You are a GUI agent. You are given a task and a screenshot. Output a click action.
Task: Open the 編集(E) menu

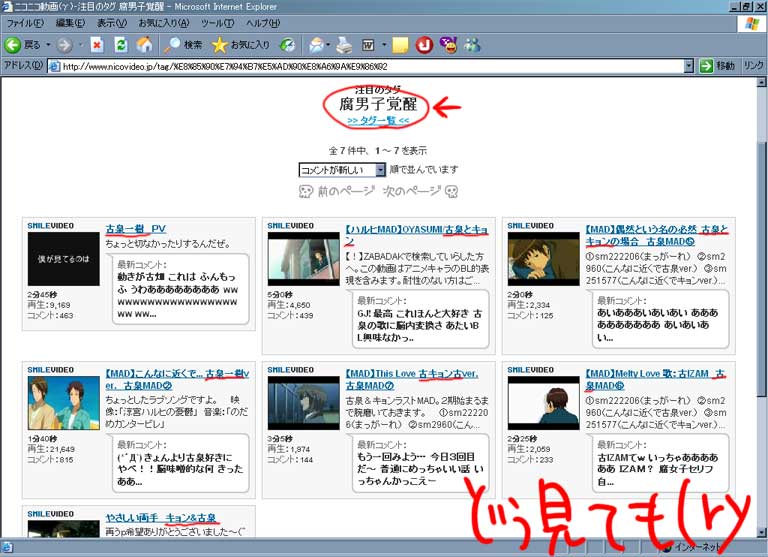[70, 23]
